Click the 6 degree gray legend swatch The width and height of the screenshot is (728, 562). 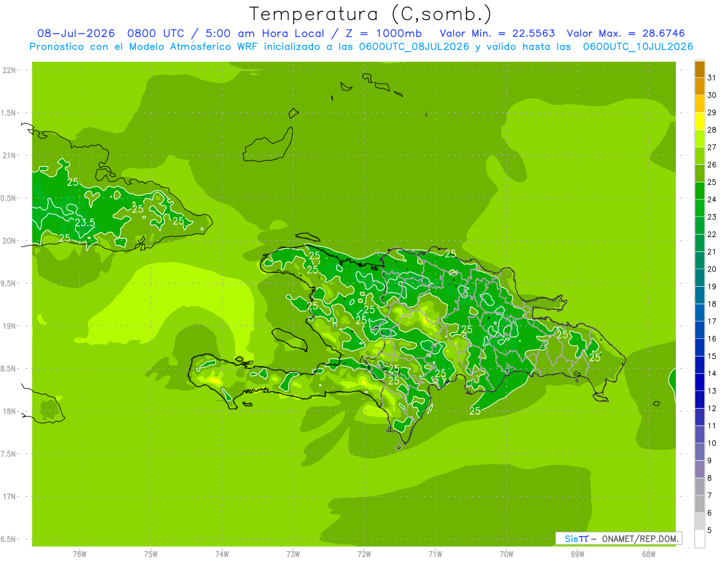click(699, 504)
